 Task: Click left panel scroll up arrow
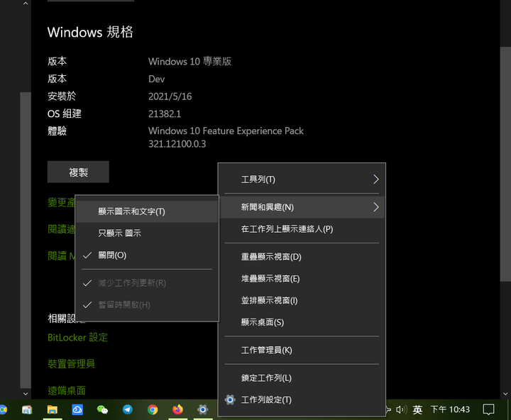[26, 4]
